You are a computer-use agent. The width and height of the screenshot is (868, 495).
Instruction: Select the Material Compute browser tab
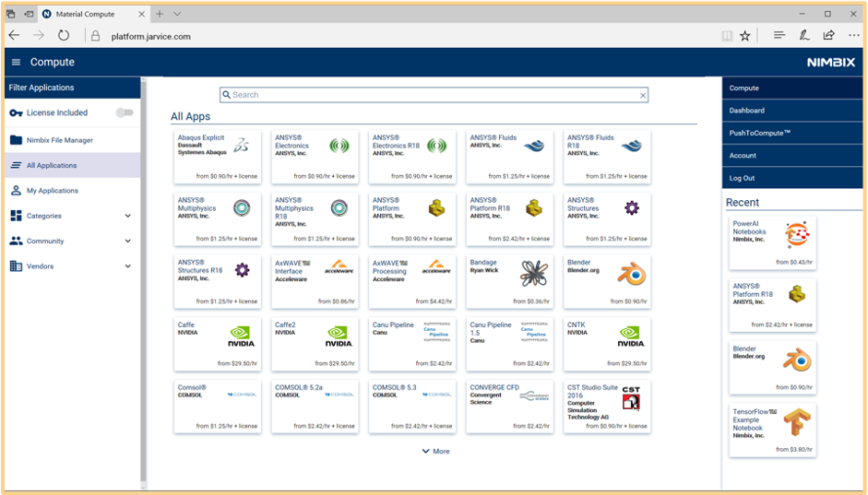93,14
